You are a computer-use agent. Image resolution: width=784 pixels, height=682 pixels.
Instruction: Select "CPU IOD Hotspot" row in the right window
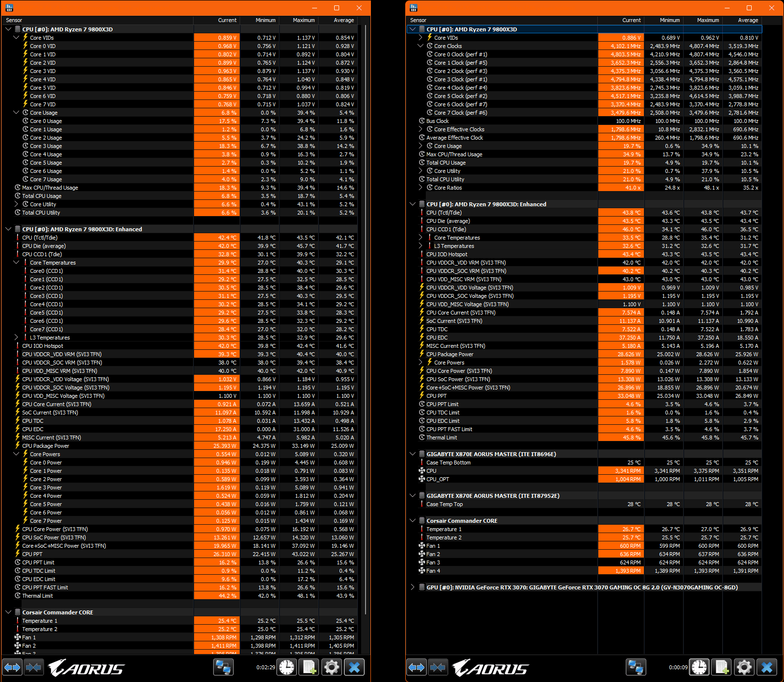(x=585, y=254)
